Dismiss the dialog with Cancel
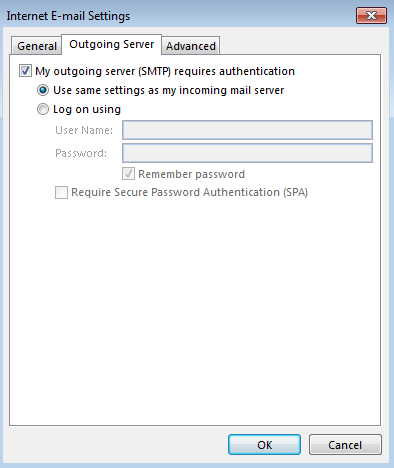This screenshot has height=468, width=394. [x=345, y=445]
